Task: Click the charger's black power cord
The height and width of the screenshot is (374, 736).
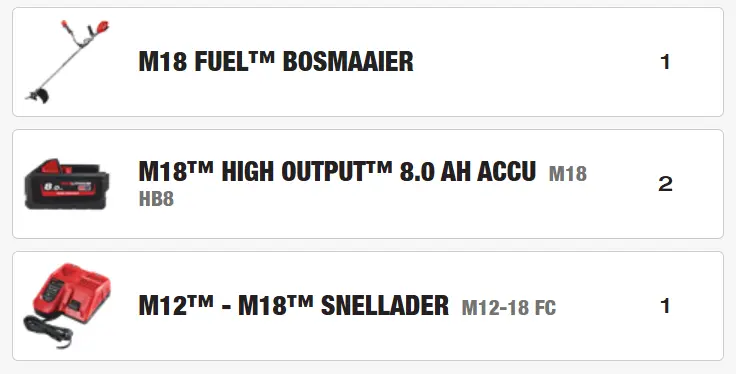Action: click(49, 331)
